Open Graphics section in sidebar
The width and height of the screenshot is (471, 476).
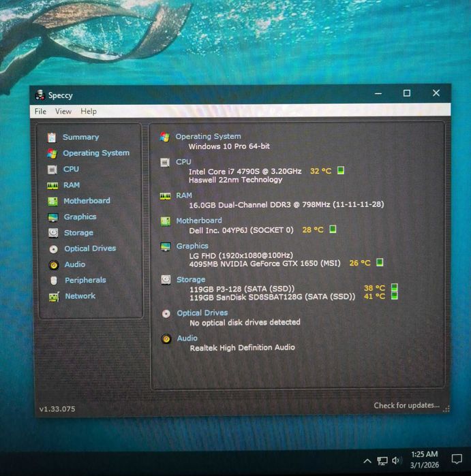tap(80, 217)
